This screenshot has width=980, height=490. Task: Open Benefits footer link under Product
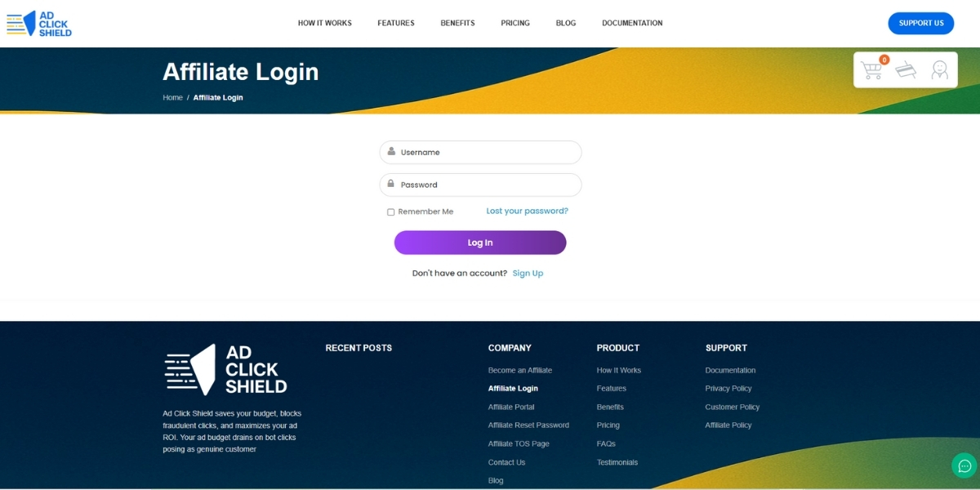click(610, 408)
